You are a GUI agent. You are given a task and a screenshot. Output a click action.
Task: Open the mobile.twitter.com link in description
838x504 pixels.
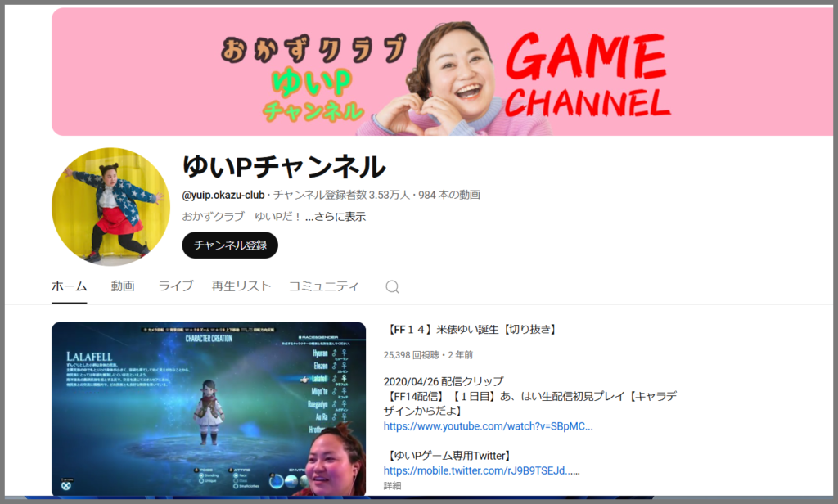(481, 470)
